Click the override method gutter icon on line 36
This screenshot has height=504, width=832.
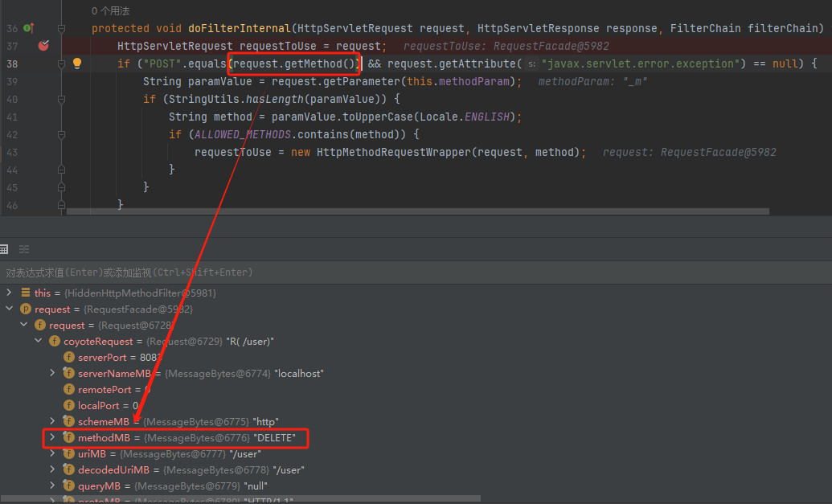29,27
